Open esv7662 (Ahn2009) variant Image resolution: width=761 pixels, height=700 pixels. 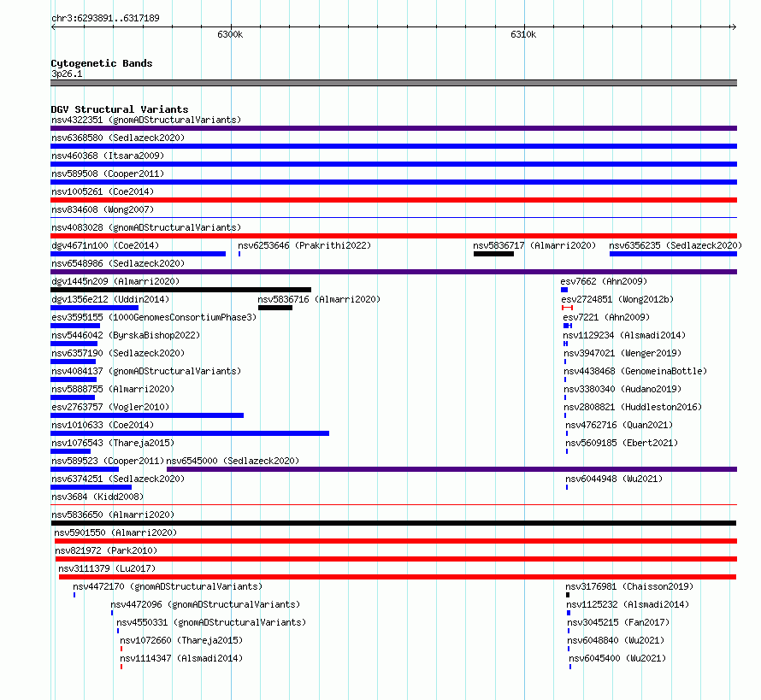604,281
